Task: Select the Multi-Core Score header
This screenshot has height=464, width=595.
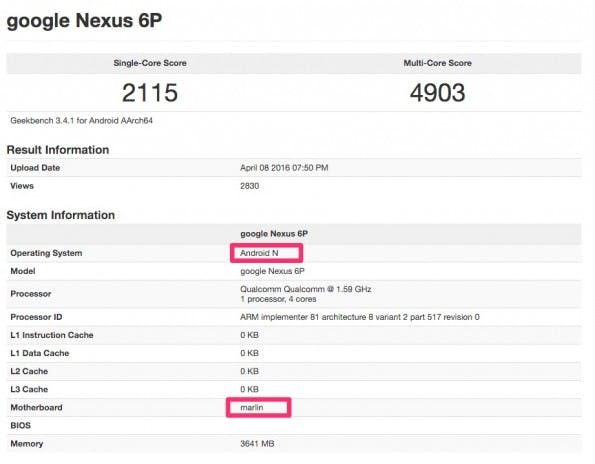Action: click(438, 63)
